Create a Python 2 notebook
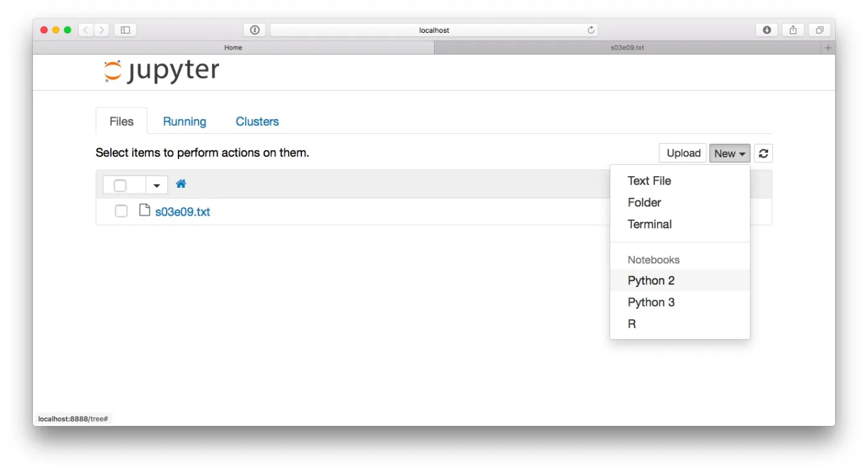868x473 pixels. pyautogui.click(x=680, y=280)
